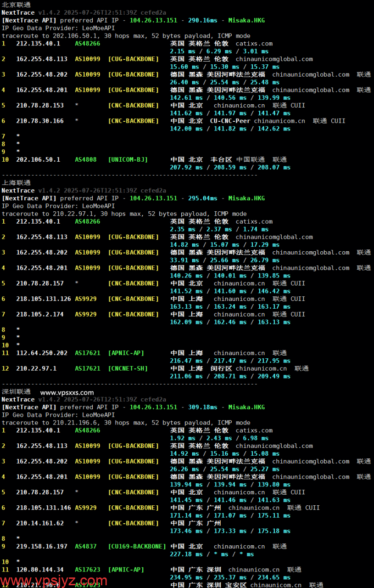
Task: Click the 深圳联通 section heading
Action: point(16,392)
